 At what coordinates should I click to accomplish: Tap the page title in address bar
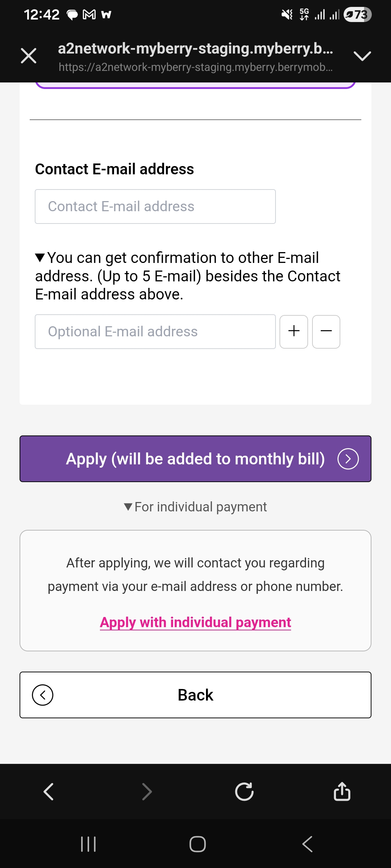(x=195, y=49)
